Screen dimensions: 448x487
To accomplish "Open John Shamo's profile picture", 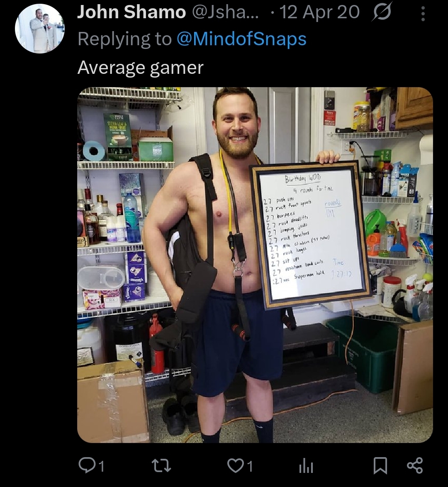I will pos(40,29).
